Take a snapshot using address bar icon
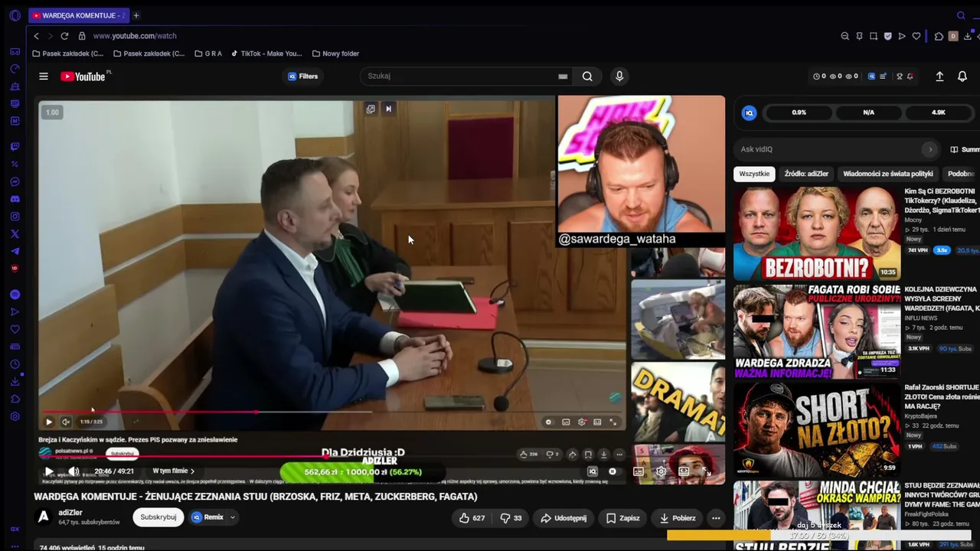Viewport: 980px width, 551px height. click(873, 36)
